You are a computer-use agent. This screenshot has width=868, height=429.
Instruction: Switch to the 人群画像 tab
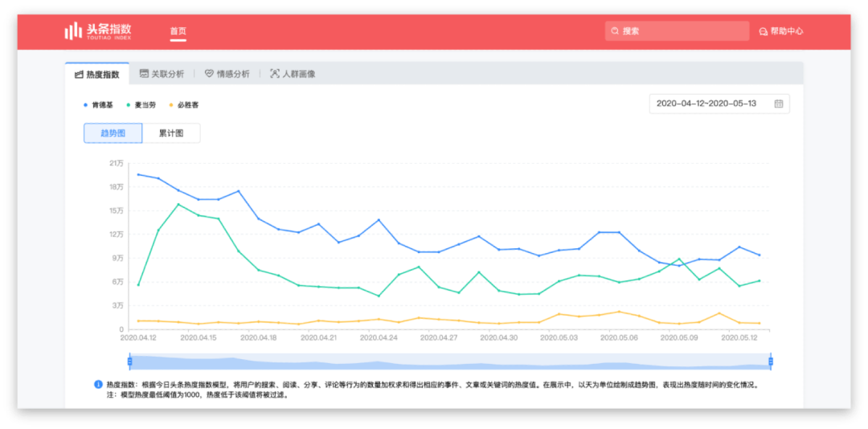(x=293, y=74)
